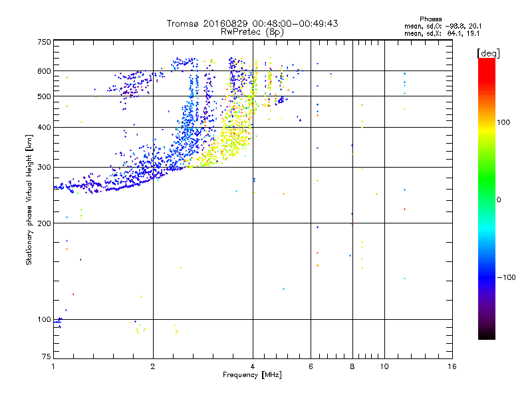Click the colorbar's "-100" degree label
The height and width of the screenshot is (399, 532).
[506, 277]
